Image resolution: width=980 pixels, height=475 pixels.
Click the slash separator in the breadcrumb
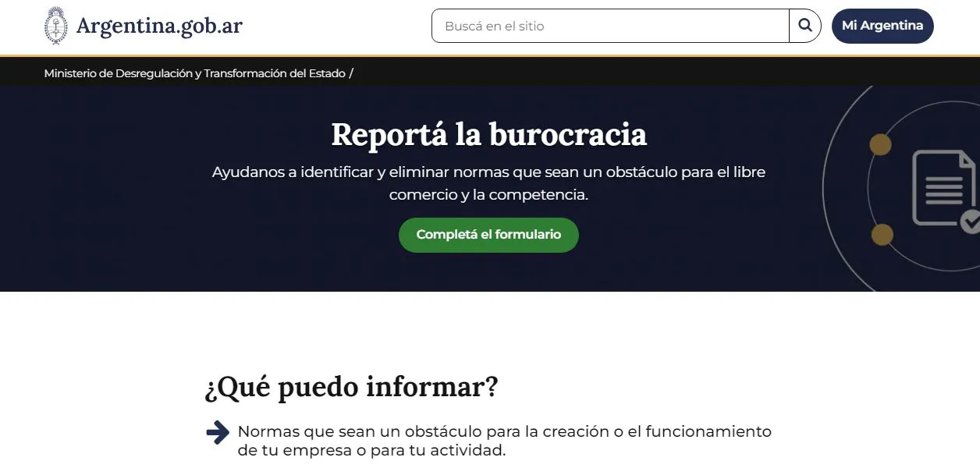pyautogui.click(x=351, y=73)
